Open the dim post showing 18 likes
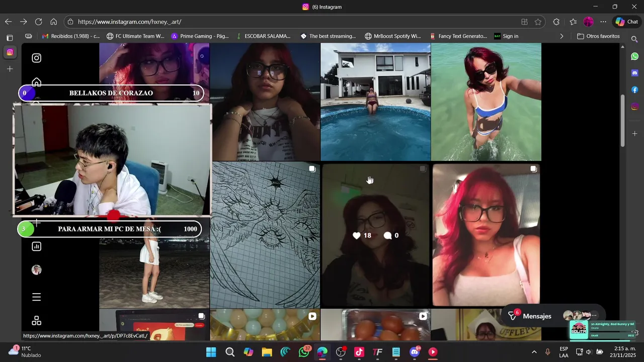The image size is (644, 362). click(375, 235)
